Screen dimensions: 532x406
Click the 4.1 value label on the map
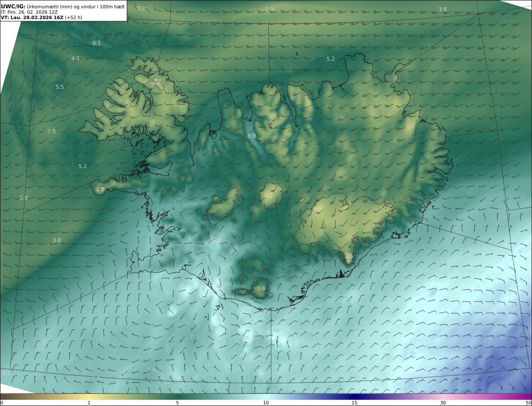point(76,59)
